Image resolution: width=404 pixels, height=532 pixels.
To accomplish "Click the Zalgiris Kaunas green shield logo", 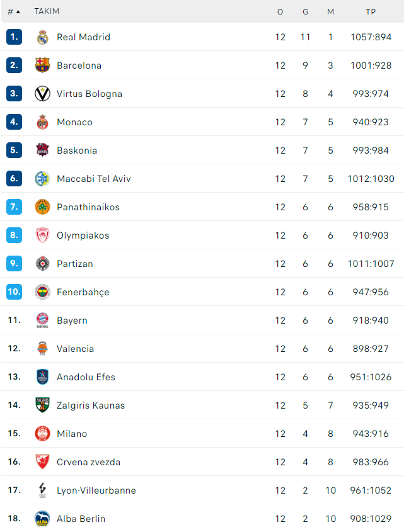I will [42, 405].
